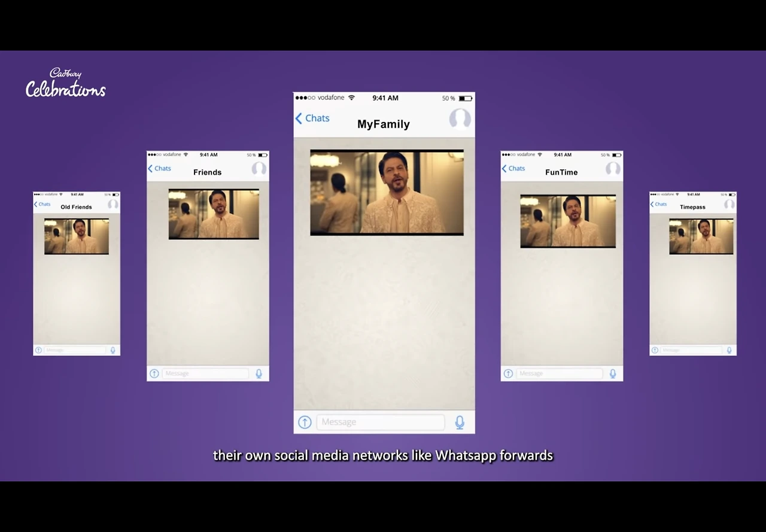Tap the upload arrow icon in FunTime chat
Screen dimensions: 766x532
click(508, 373)
